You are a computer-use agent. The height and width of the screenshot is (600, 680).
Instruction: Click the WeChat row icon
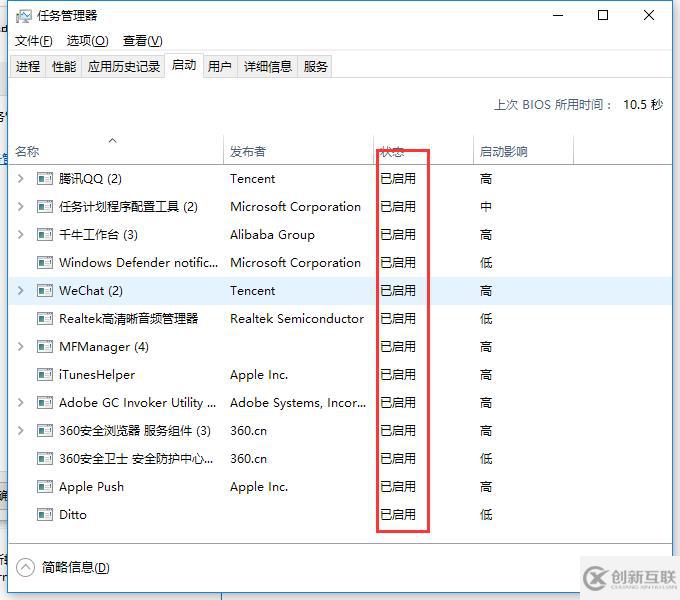[x=44, y=291]
